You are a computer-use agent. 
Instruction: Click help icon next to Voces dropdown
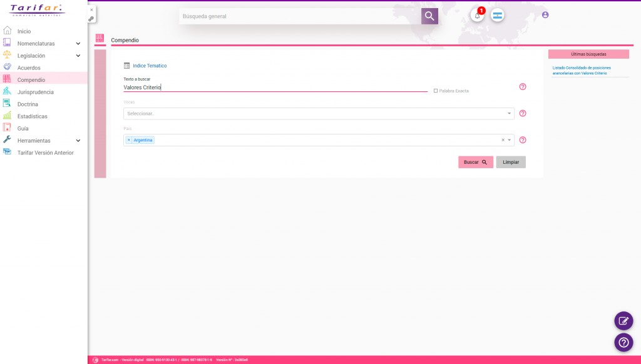coord(523,113)
